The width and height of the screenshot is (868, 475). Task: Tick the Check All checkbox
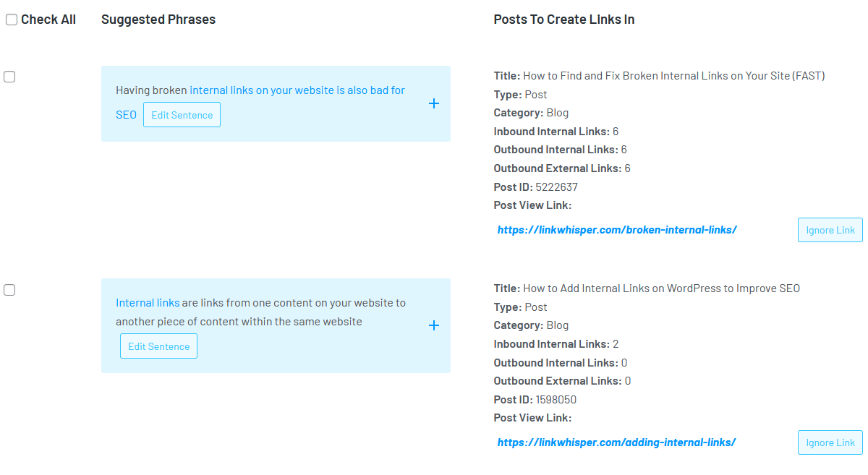coord(11,19)
